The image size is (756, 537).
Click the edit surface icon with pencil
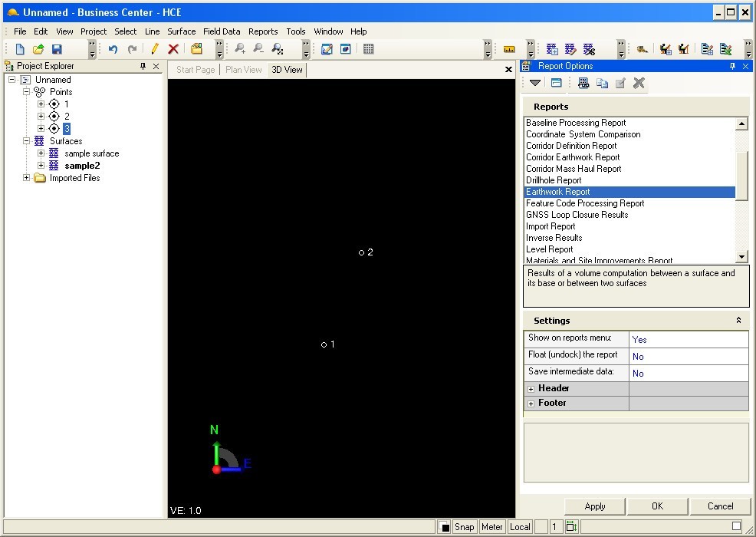coord(570,49)
